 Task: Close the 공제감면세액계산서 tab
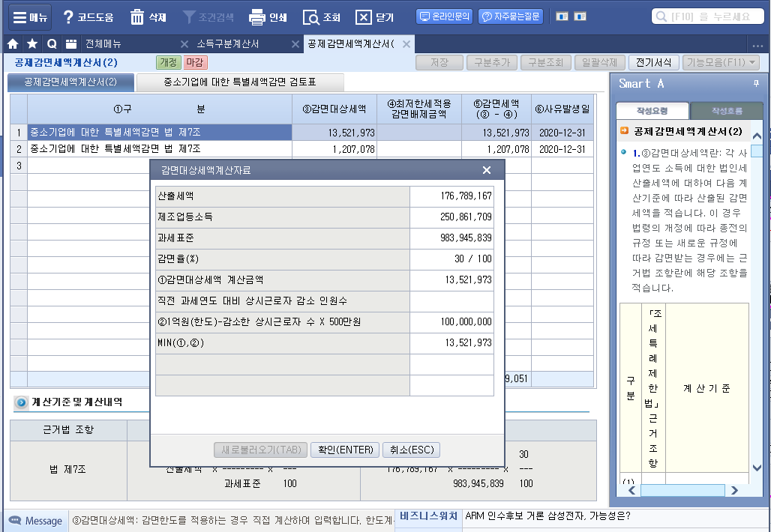406,43
